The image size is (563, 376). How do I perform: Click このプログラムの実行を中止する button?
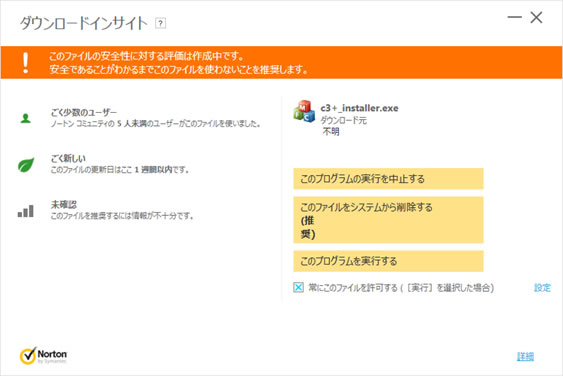(x=388, y=178)
